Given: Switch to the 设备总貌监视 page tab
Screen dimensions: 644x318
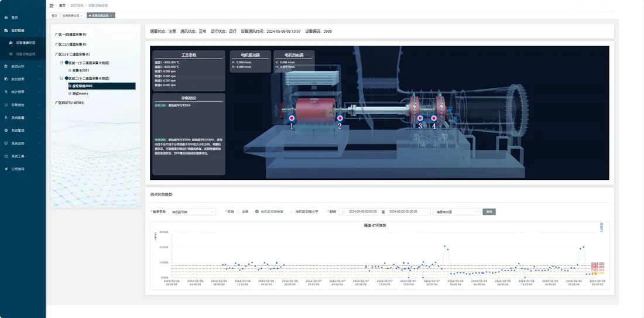Looking at the screenshot, I should (101, 16).
